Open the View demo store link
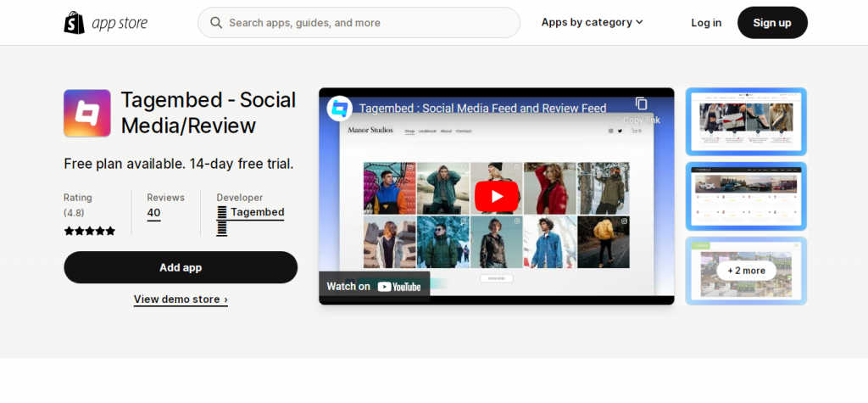868x403 pixels. (181, 299)
